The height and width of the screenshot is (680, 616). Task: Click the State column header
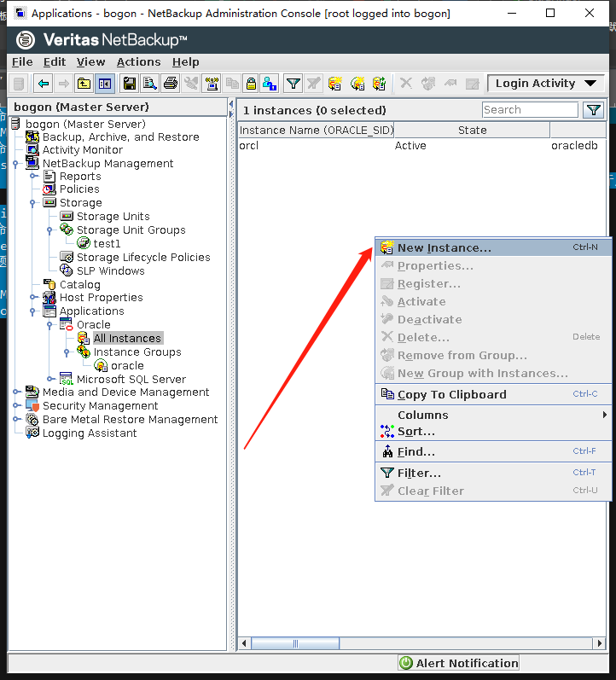[x=472, y=130]
